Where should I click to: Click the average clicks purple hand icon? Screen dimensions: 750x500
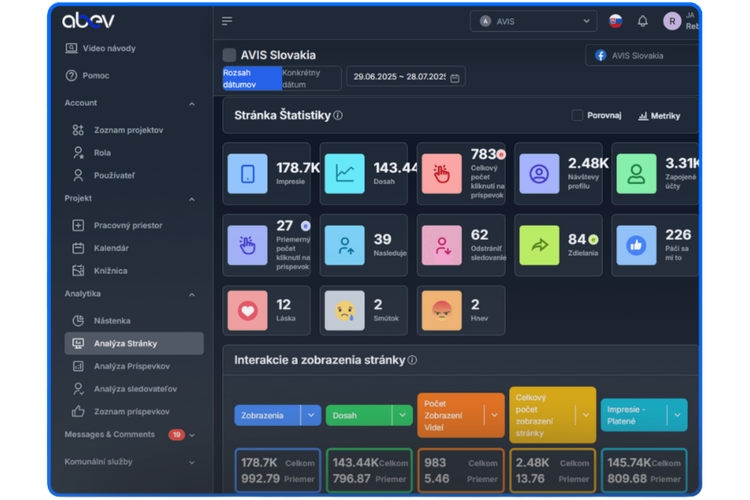click(x=247, y=245)
